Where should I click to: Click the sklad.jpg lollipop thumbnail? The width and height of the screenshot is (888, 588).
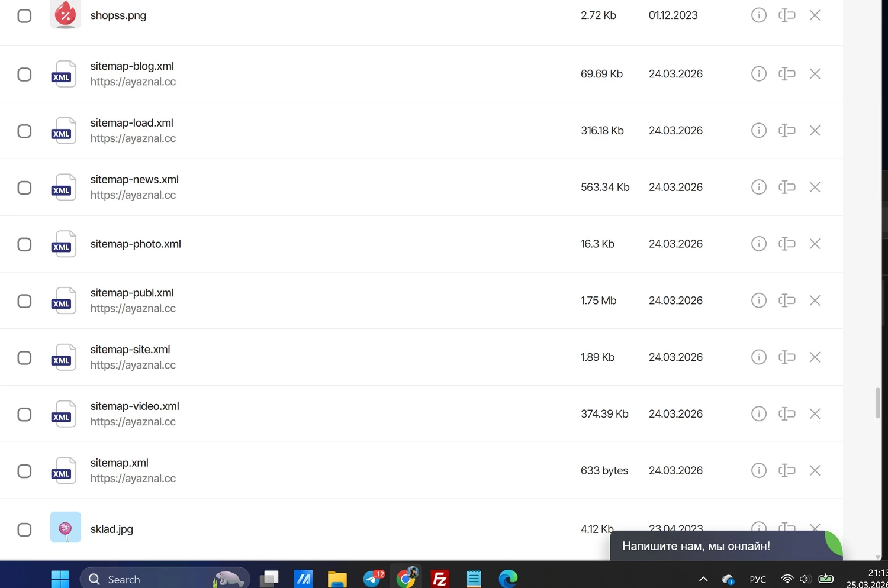pos(65,527)
